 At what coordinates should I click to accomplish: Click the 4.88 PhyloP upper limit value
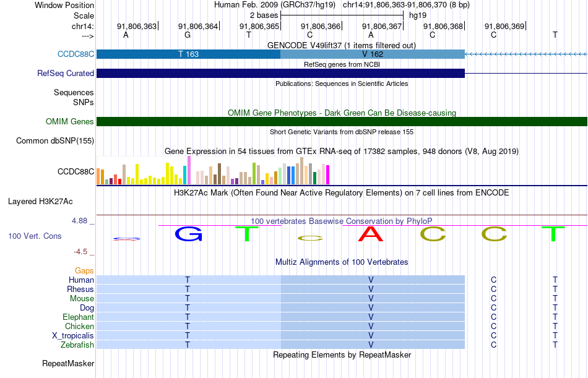click(79, 221)
